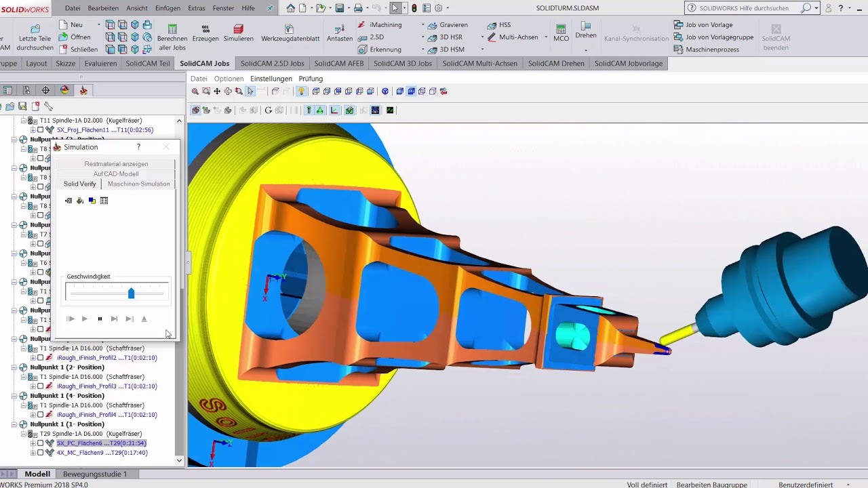Toggle the light bulb icon in simulation toolbar

click(301, 91)
